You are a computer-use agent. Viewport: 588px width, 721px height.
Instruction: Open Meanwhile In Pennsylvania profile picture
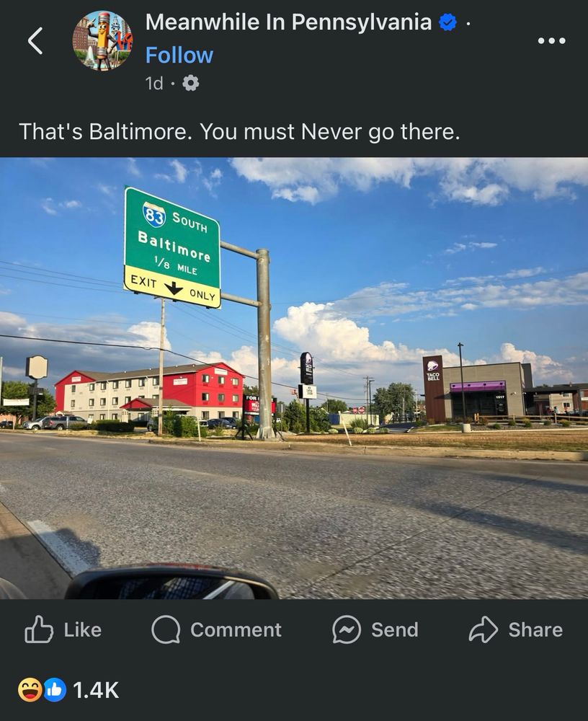pos(102,40)
